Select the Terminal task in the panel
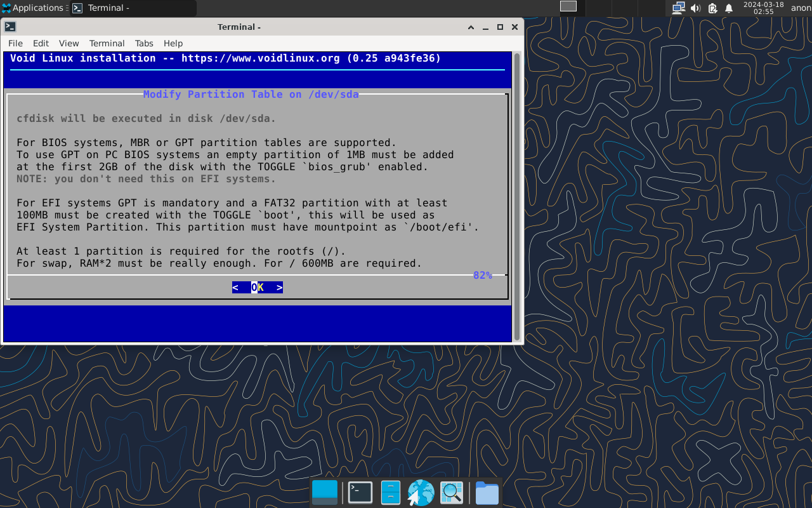 point(133,8)
